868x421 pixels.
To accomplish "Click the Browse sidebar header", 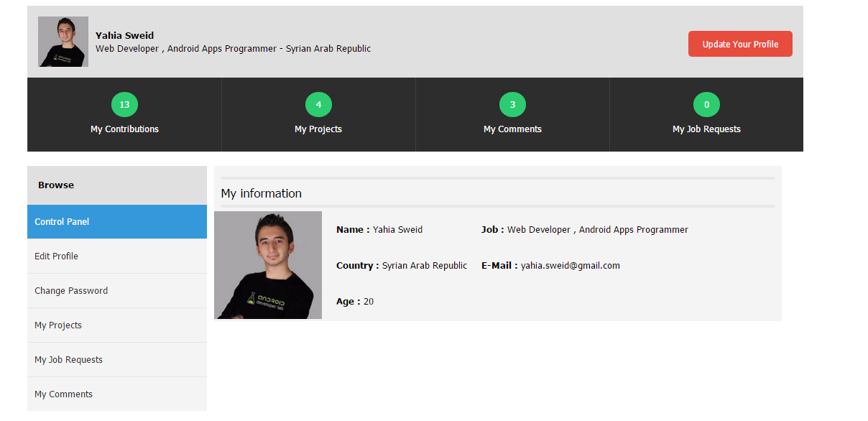I will pyautogui.click(x=117, y=185).
